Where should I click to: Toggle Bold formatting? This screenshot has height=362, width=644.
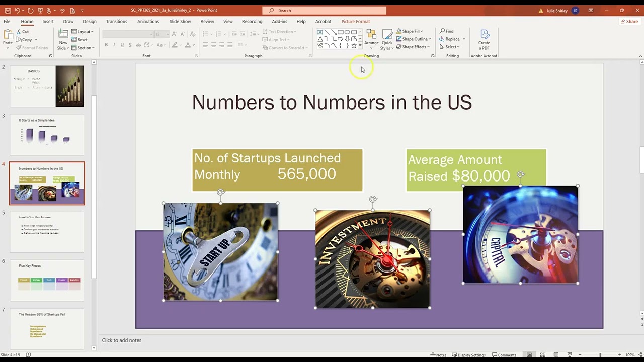[x=106, y=45]
